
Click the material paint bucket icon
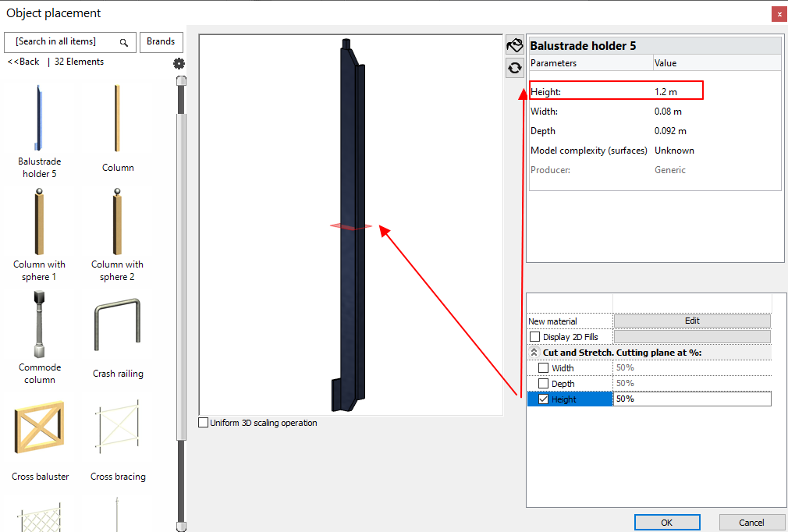coord(514,45)
